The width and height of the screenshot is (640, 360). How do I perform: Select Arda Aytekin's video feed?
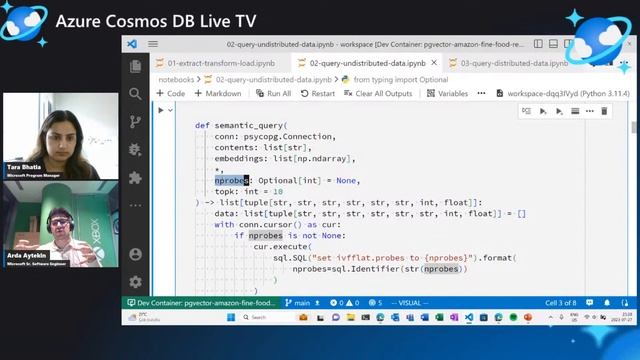coord(61,224)
